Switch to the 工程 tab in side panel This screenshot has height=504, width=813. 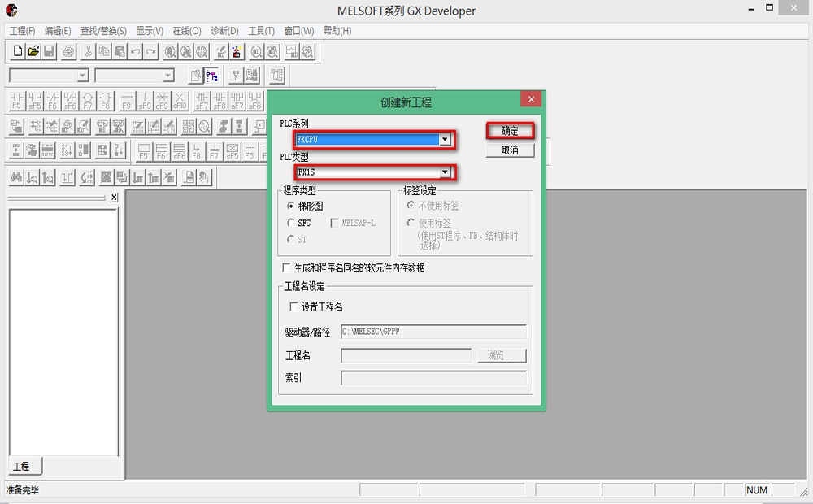(21, 466)
